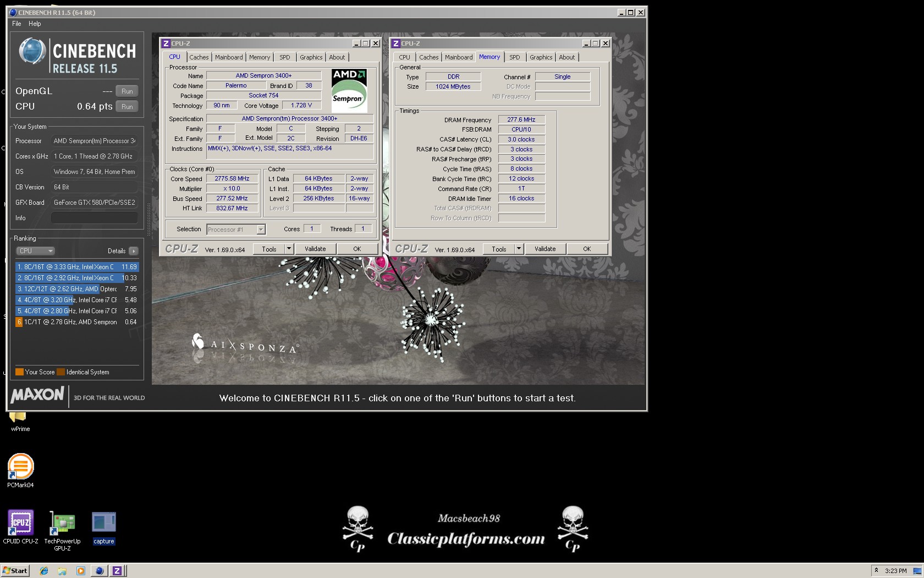The width and height of the screenshot is (924, 578).
Task: Select ranking entry 1C/1T AMD Sempron
Action: click(77, 322)
